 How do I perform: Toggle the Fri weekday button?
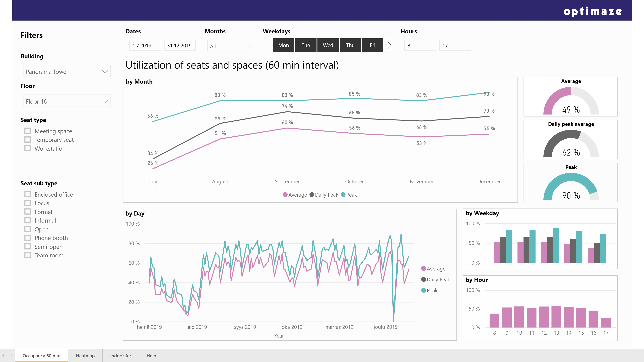click(372, 45)
